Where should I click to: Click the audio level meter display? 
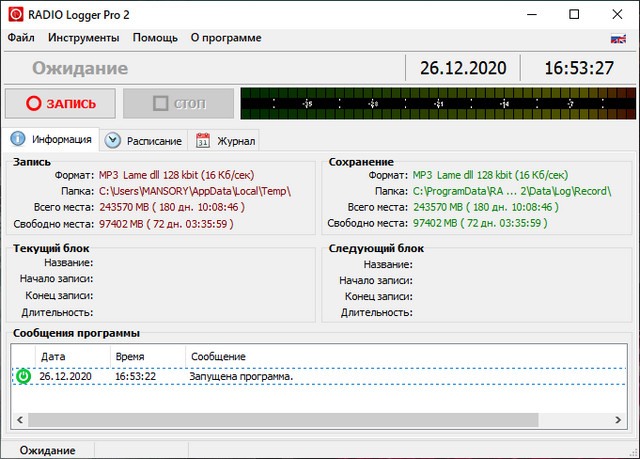click(x=436, y=103)
